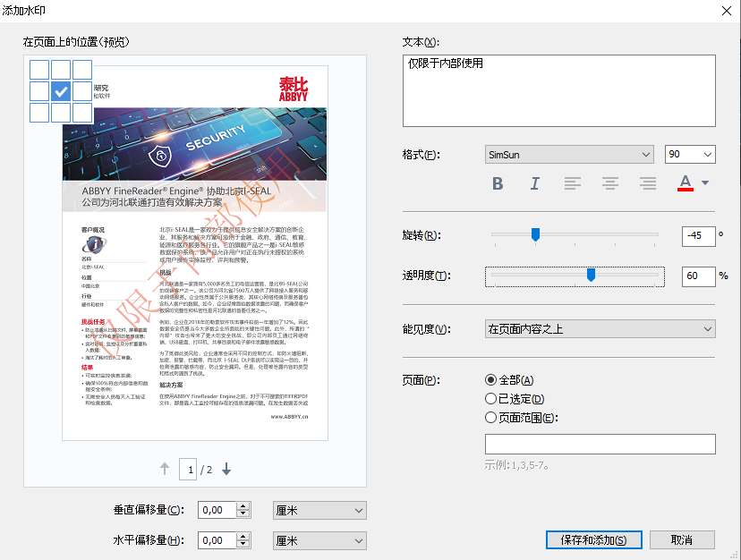This screenshot has height=560, width=741.
Task: Select top-right watermark position cell
Action: pos(82,70)
